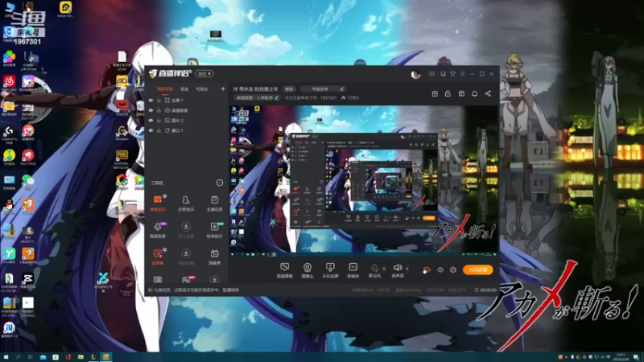Open the 榜单助手 tool

click(214, 230)
